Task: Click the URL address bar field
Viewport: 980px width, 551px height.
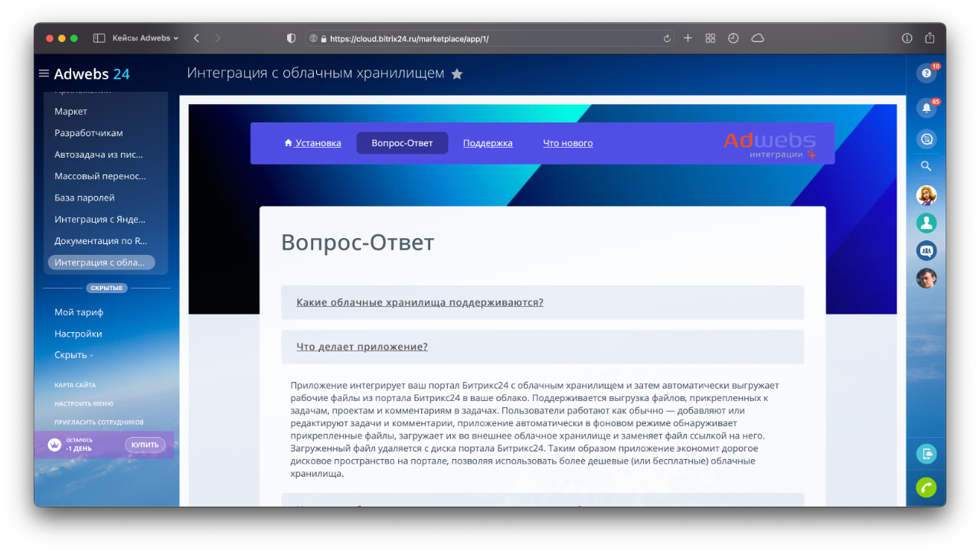Action: pyautogui.click(x=490, y=38)
